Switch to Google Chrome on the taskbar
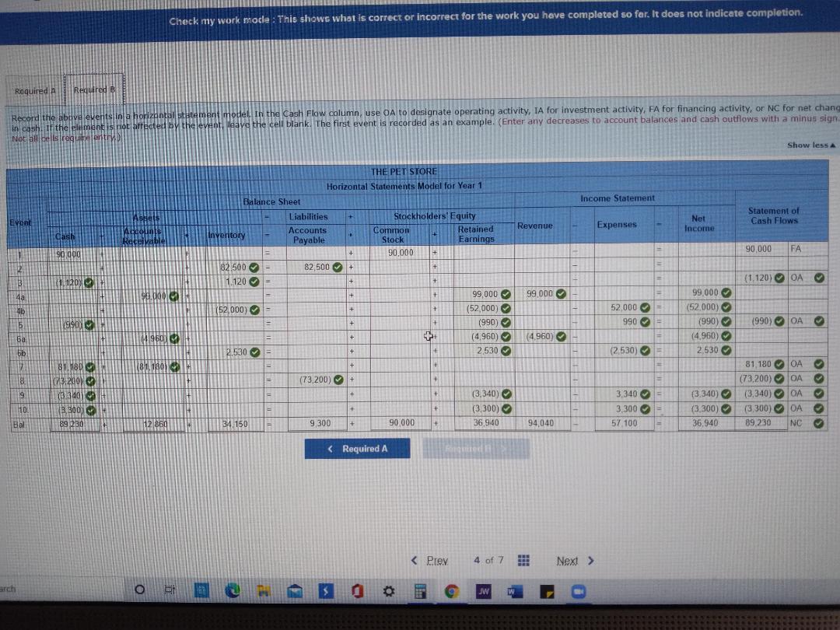 452,591
